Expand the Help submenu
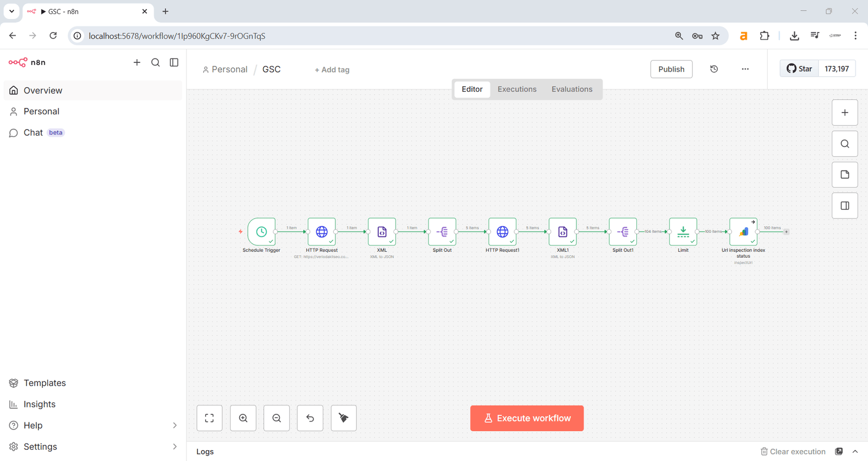 coord(175,425)
